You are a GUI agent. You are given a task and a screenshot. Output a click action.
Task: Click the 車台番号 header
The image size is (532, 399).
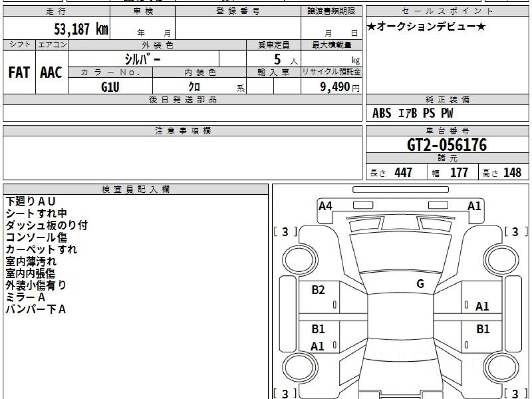448,131
